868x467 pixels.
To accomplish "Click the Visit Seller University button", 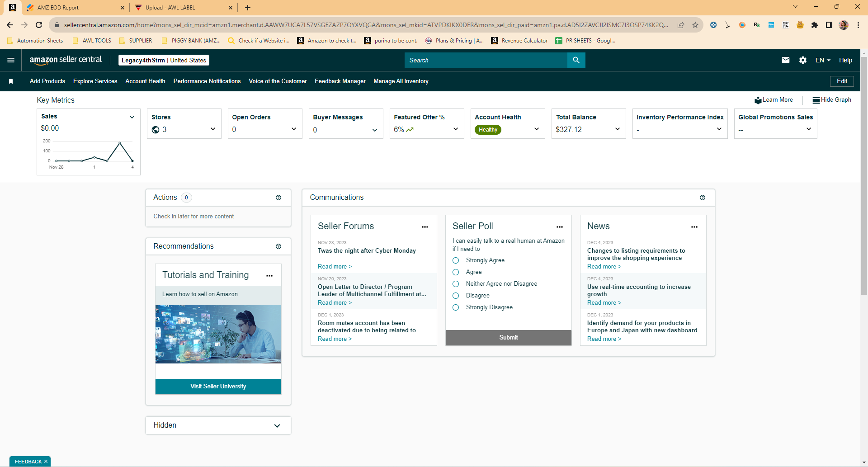I will 218,387.
